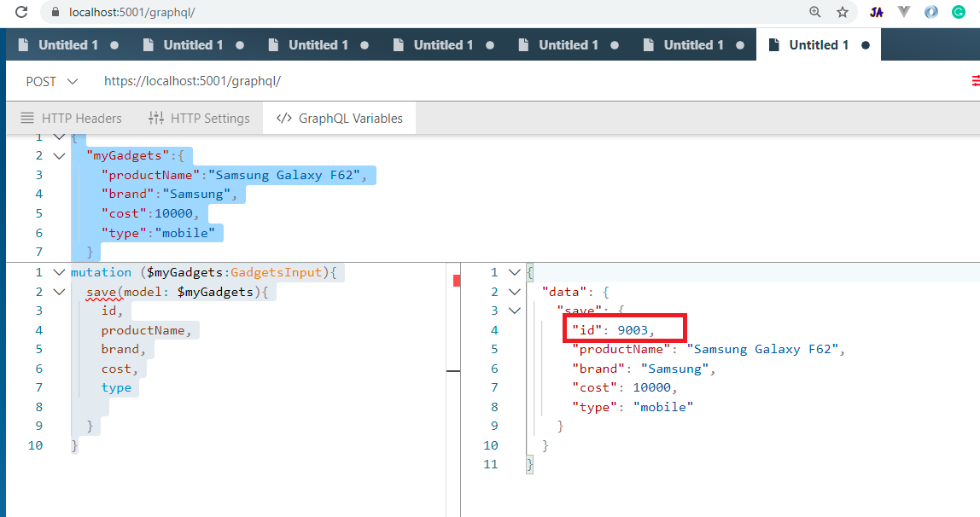Screen dimensions: 980x517
Task: Open the POST request method dropdown
Action: (x=51, y=80)
